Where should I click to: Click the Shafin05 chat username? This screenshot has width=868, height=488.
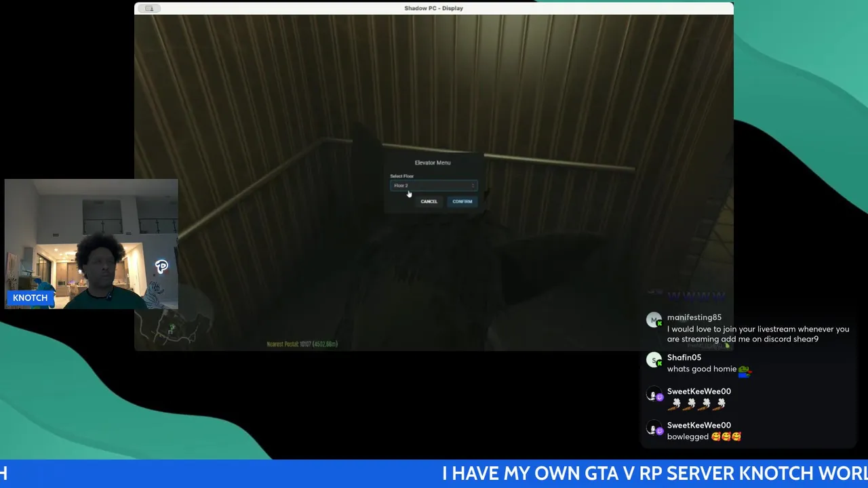(x=684, y=357)
